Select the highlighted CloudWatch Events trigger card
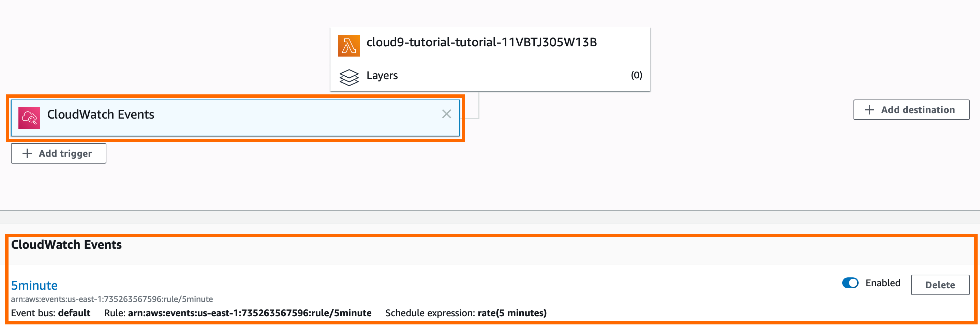The image size is (980, 336). 236,118
